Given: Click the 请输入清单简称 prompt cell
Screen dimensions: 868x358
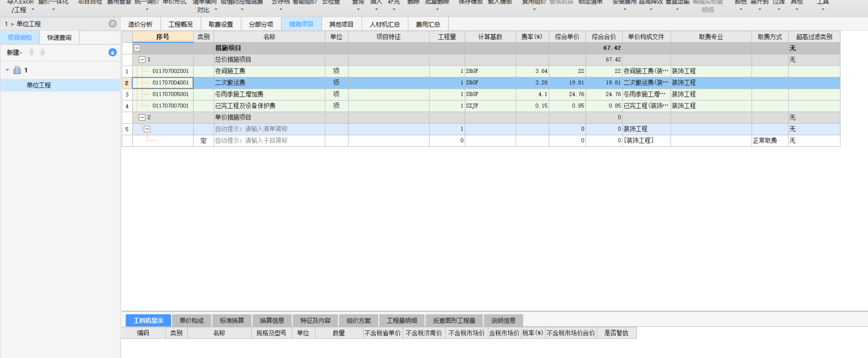Looking at the screenshot, I should [x=270, y=129].
